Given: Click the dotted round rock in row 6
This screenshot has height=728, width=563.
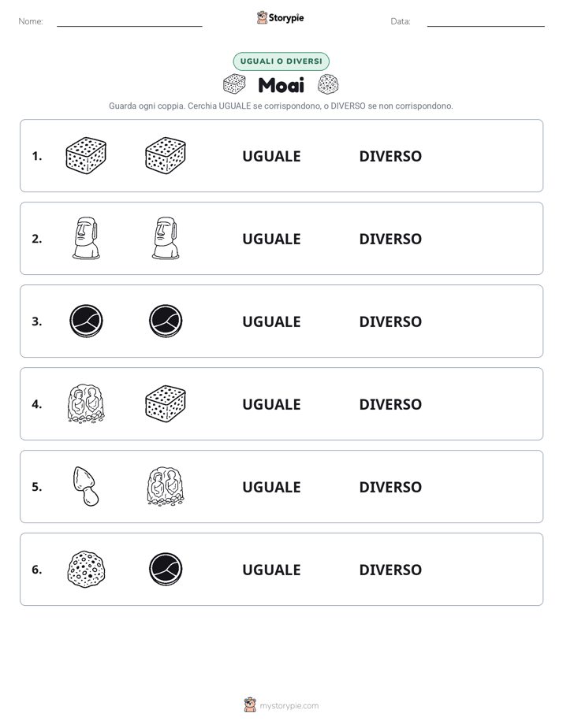Looking at the screenshot, I should click(x=86, y=569).
